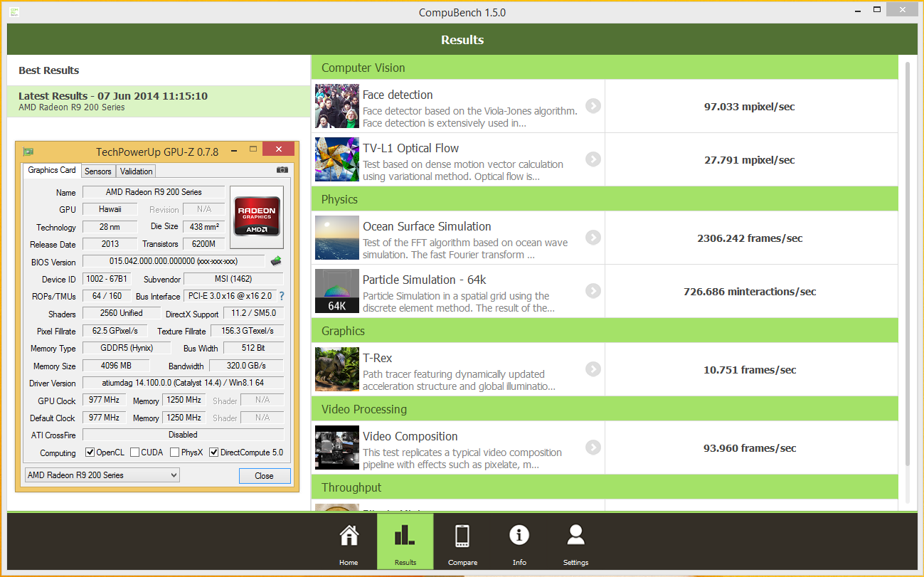Switch to the Validation tab
This screenshot has height=577, width=924.
pyautogui.click(x=136, y=171)
